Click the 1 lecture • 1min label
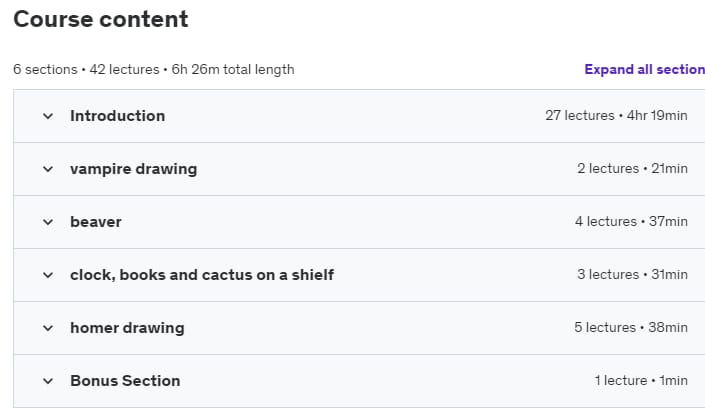 [641, 381]
